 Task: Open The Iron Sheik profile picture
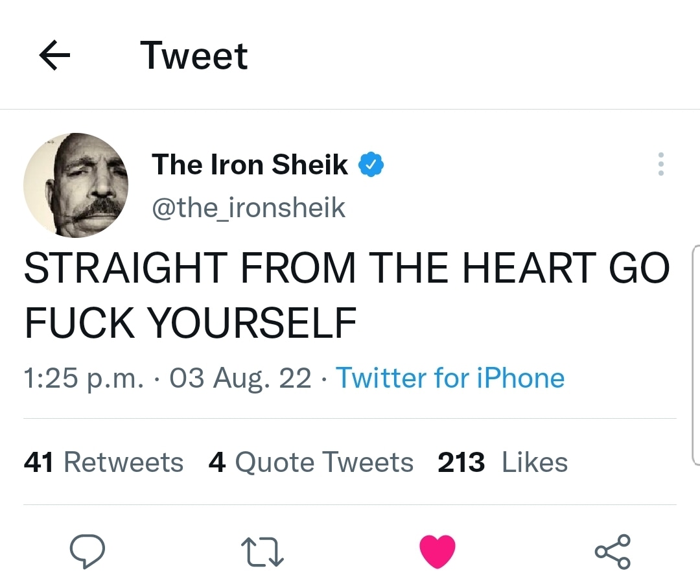click(76, 185)
